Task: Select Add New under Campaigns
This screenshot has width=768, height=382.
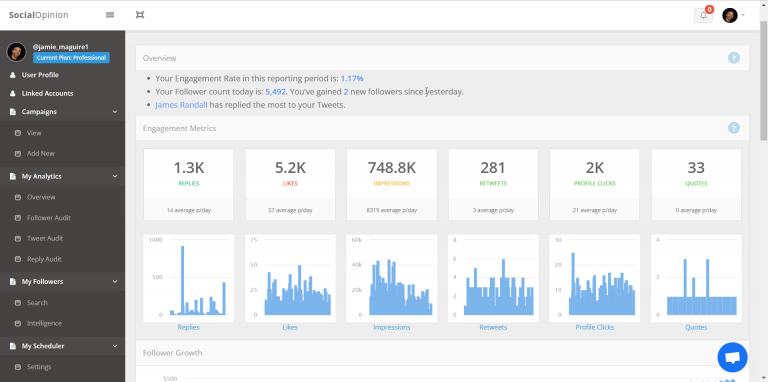Action: (x=41, y=153)
